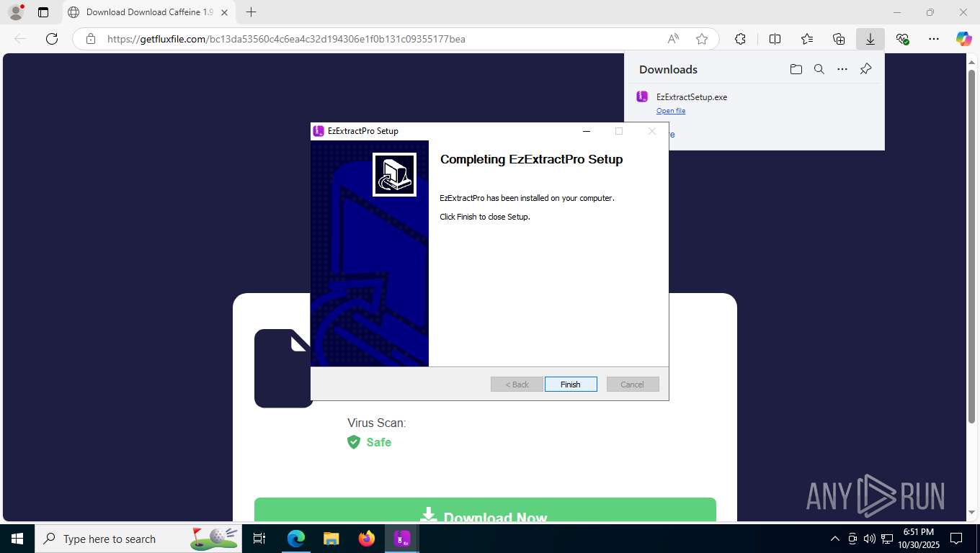The image size is (980, 553).
Task: Pin the Downloads panel
Action: 865,69
